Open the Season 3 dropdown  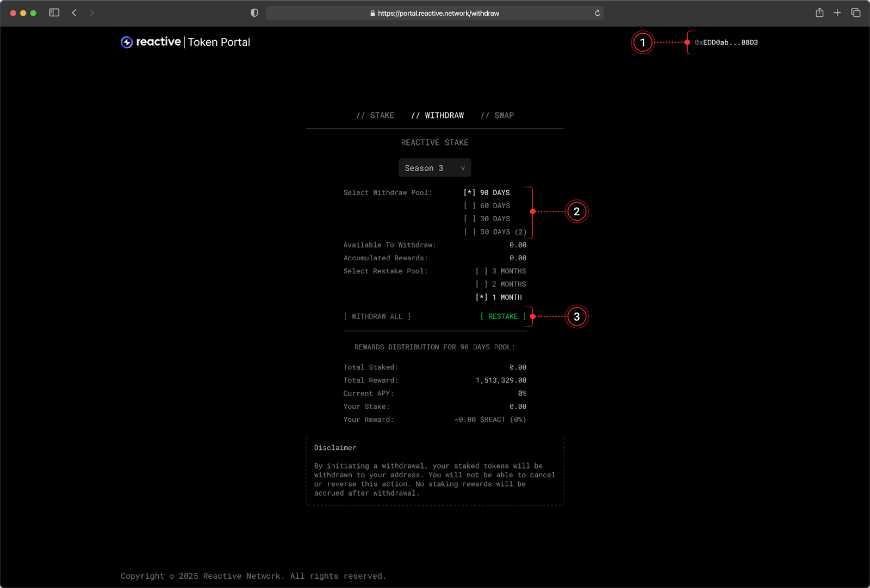434,168
